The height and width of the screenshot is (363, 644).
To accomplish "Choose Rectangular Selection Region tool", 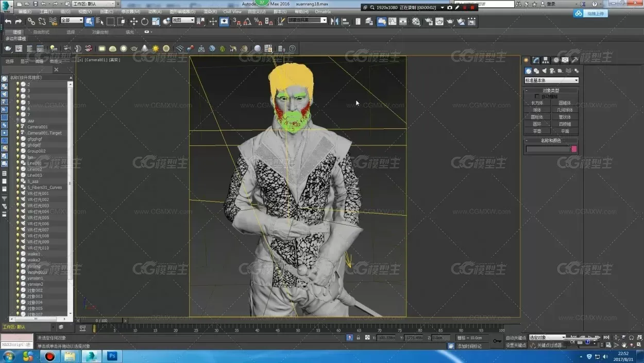I will tap(110, 21).
